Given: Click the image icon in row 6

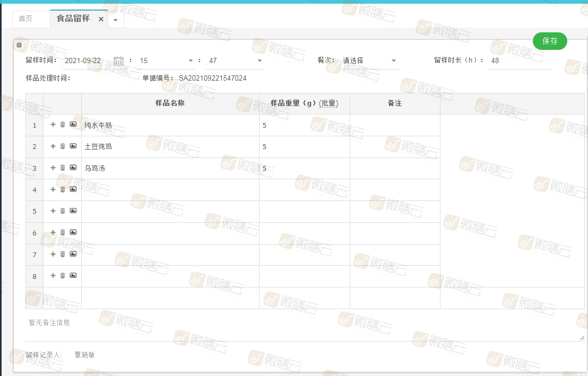Looking at the screenshot, I should [73, 232].
